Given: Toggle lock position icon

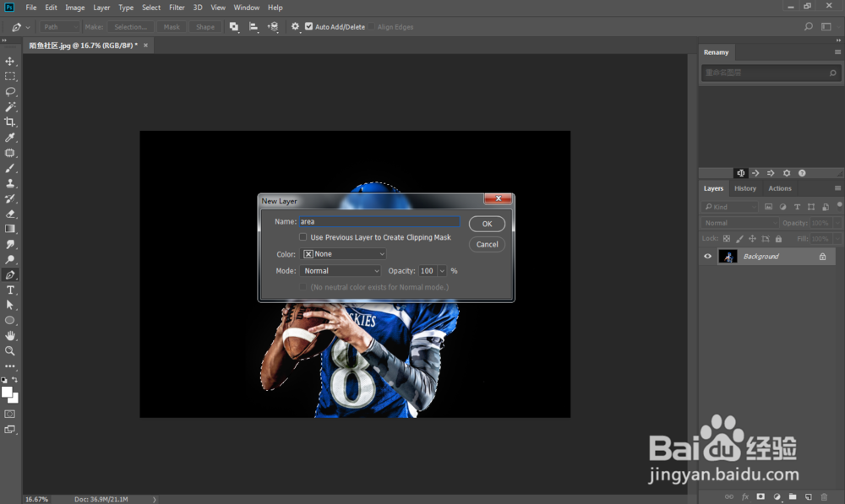Looking at the screenshot, I should point(752,239).
